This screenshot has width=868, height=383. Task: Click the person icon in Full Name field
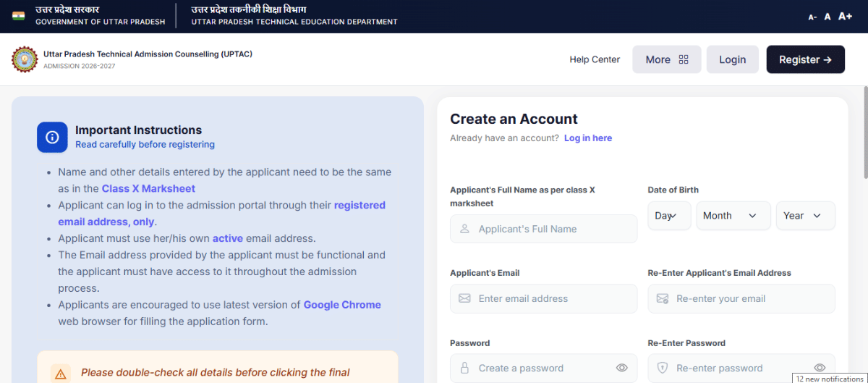click(464, 229)
